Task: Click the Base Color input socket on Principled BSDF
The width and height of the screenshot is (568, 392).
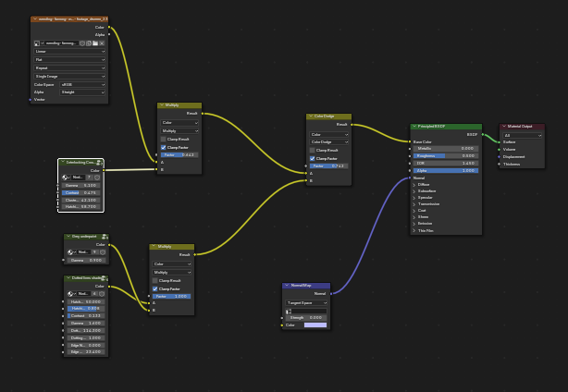Action: click(x=410, y=141)
